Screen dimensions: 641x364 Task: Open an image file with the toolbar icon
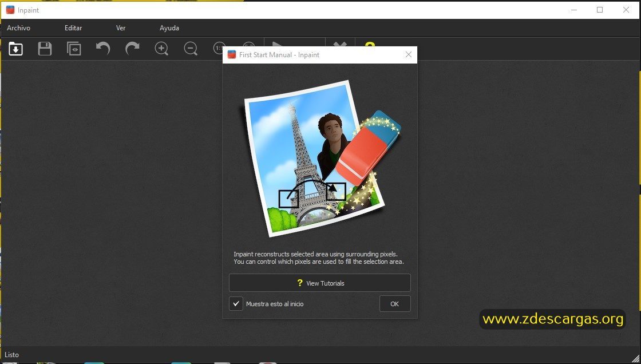coord(15,49)
